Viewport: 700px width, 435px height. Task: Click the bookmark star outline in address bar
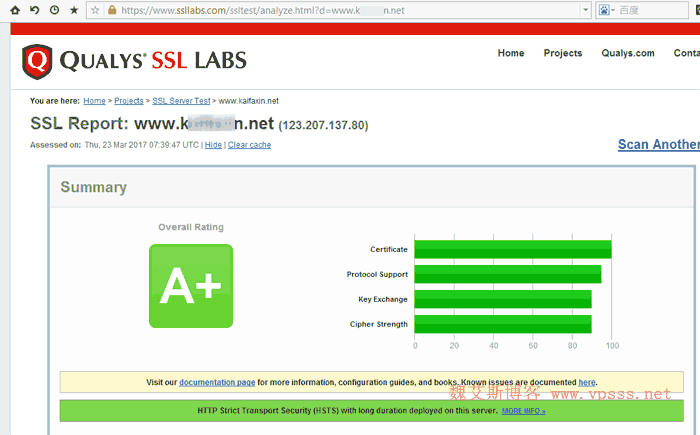tap(95, 10)
